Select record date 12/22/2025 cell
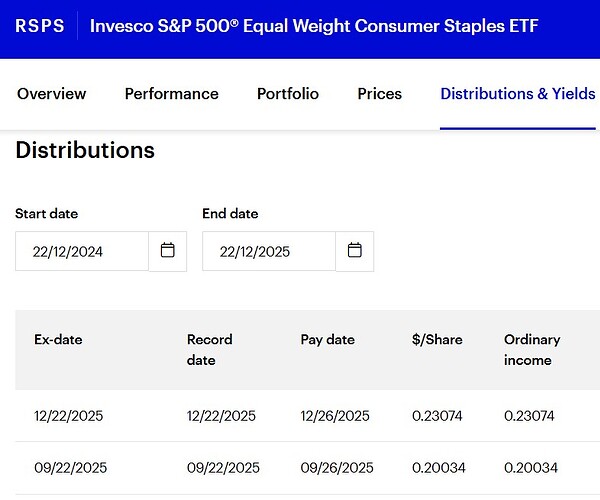The width and height of the screenshot is (600, 500). (221, 416)
